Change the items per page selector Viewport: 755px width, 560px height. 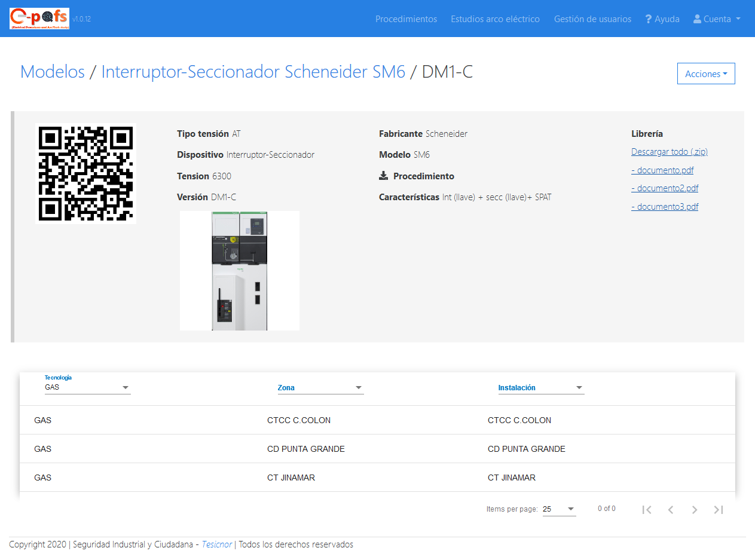click(x=558, y=509)
